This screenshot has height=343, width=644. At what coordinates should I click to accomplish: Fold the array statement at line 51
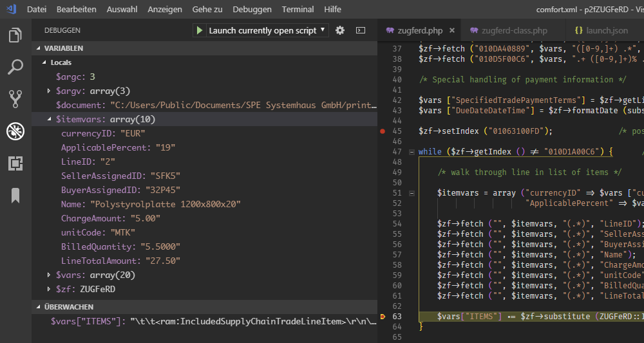click(412, 193)
